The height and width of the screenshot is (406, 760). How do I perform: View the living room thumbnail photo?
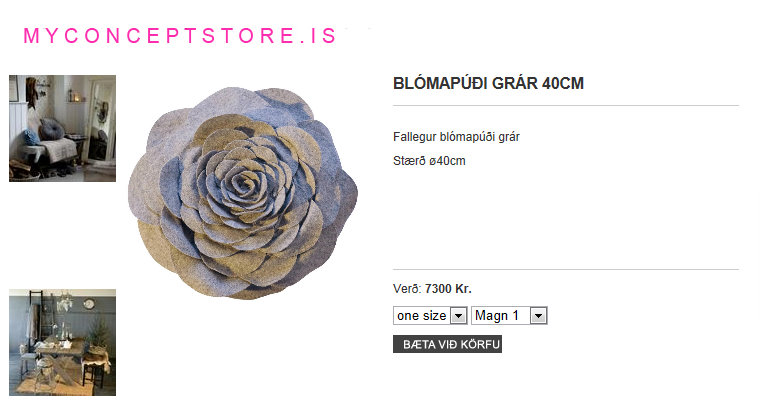tap(63, 128)
